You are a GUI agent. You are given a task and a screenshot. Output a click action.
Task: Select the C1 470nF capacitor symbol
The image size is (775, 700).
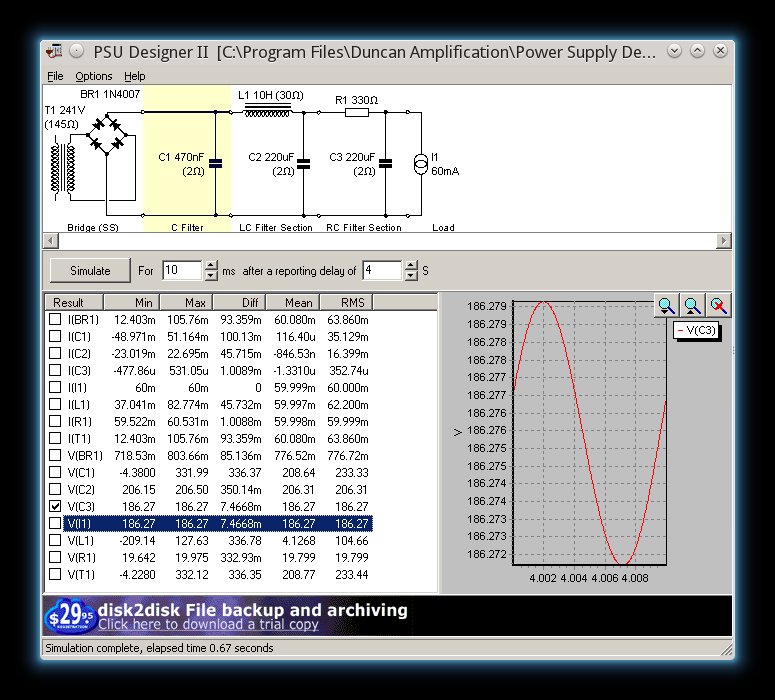point(215,164)
